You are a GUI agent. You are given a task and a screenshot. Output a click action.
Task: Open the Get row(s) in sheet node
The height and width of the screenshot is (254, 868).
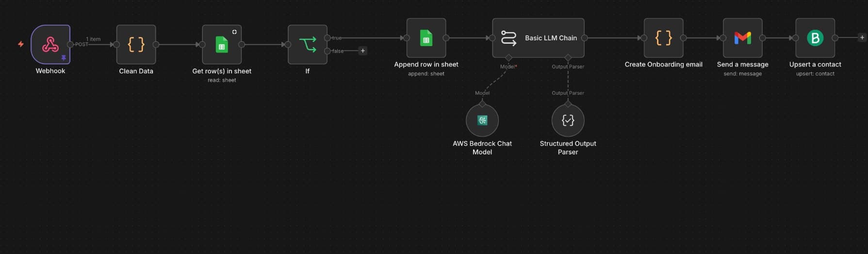click(222, 44)
